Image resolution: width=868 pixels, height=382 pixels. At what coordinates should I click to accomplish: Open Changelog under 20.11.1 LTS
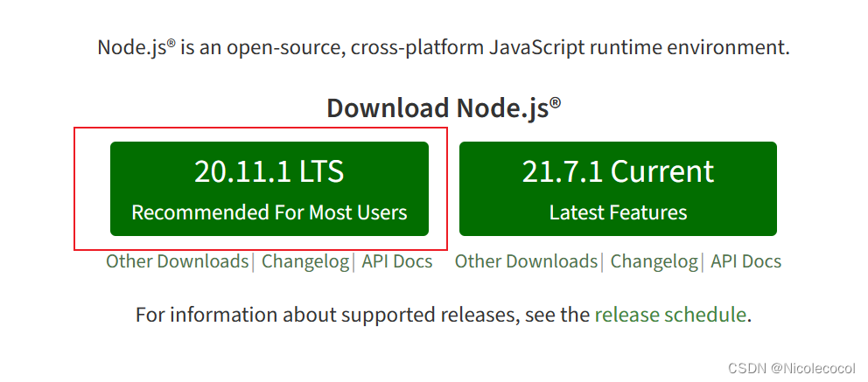click(305, 261)
